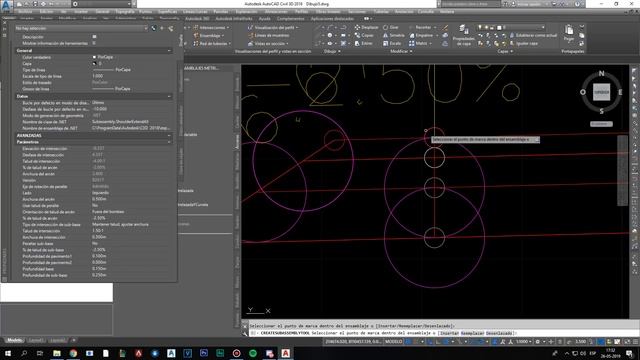The height and width of the screenshot is (360, 640).
Task: Select the Escala tool
Action: click(x=392, y=43)
